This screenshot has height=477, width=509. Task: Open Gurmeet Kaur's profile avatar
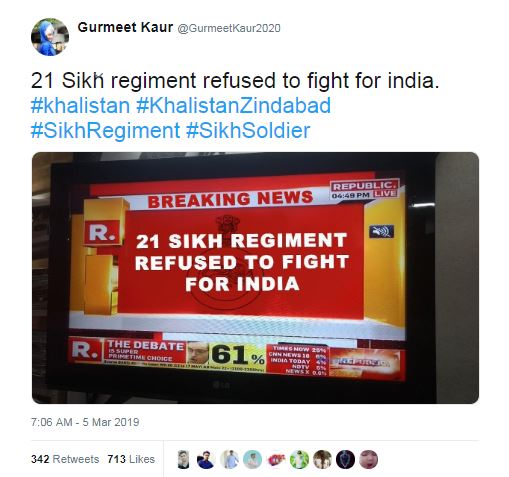50,37
